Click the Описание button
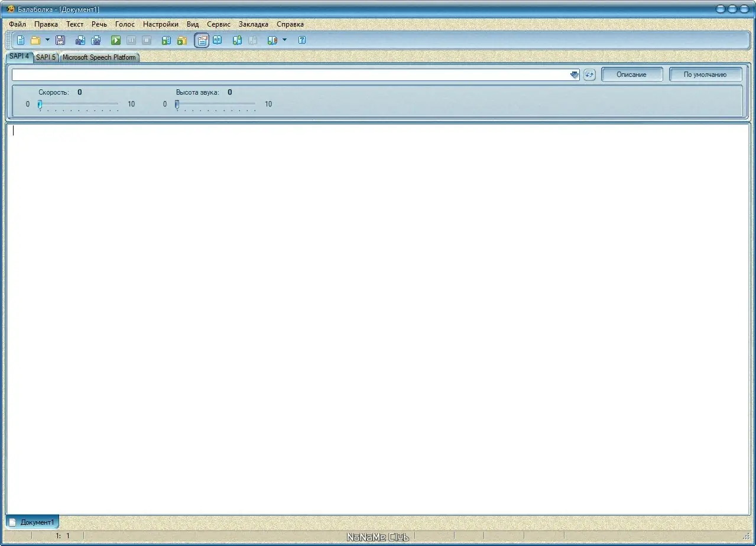The width and height of the screenshot is (756, 546). click(x=632, y=75)
